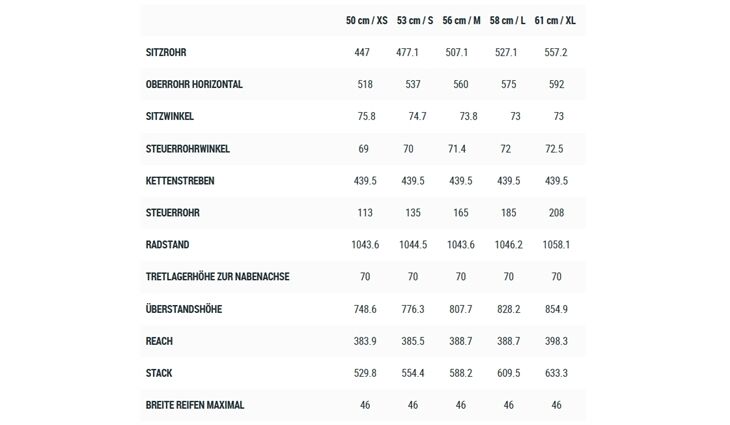
Task: Click the SITZROHR row label
Action: [x=166, y=53]
